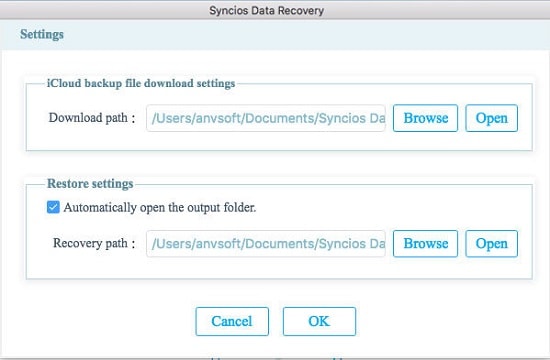Image resolution: width=550 pixels, height=360 pixels.
Task: Click the Cancel button
Action: tap(232, 321)
